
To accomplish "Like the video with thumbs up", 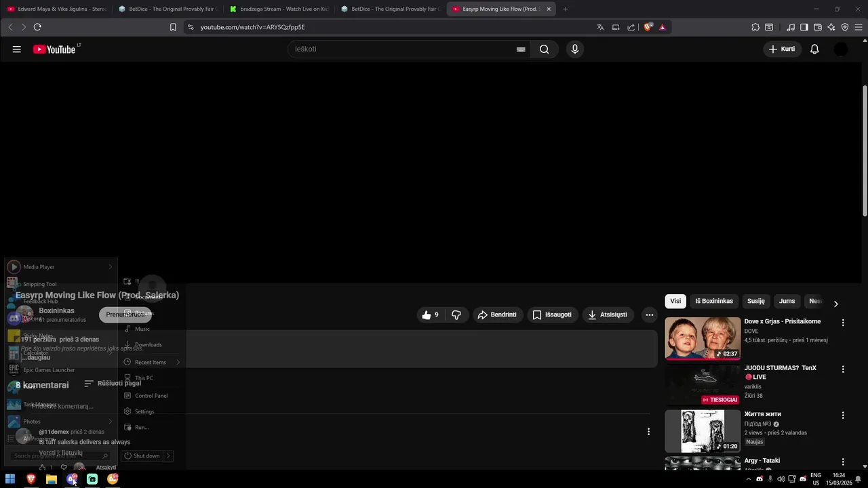I will [x=431, y=314].
